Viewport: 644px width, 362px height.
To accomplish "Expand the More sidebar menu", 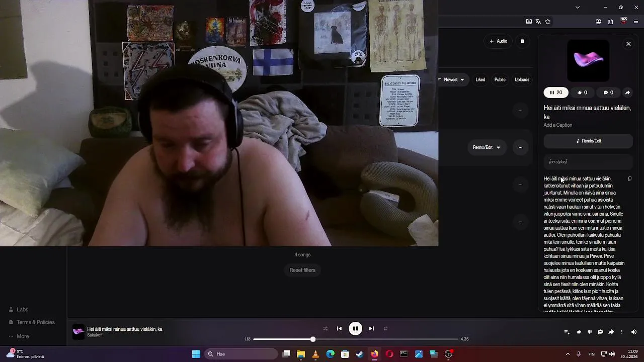I will [19, 336].
